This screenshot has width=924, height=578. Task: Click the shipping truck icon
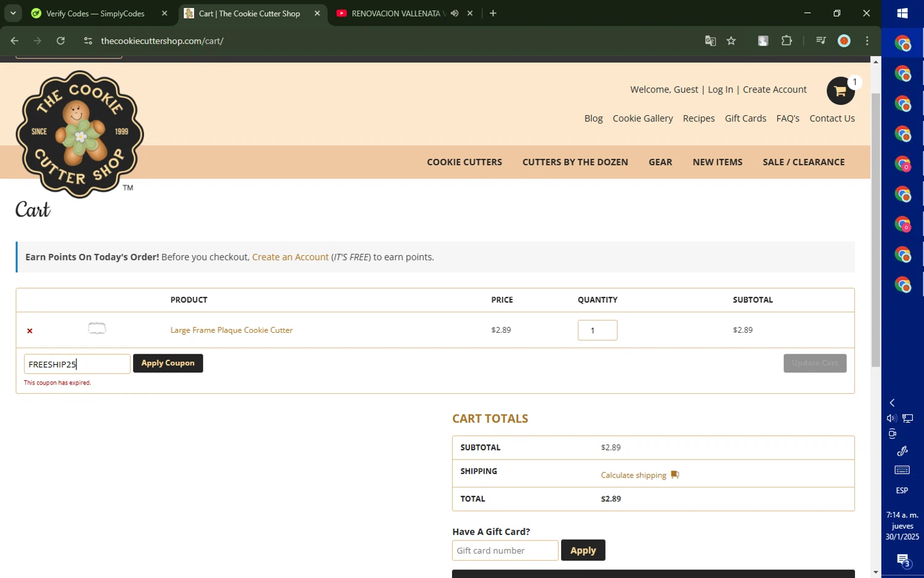(675, 475)
